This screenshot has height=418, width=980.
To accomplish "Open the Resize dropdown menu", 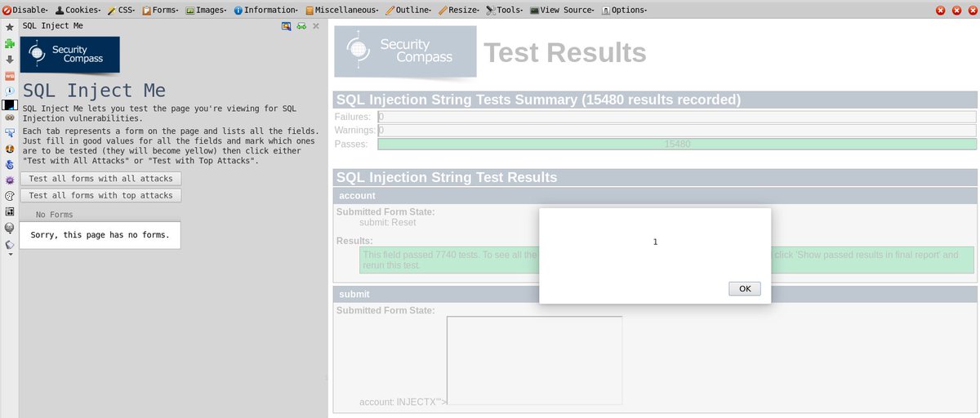I will pyautogui.click(x=459, y=11).
